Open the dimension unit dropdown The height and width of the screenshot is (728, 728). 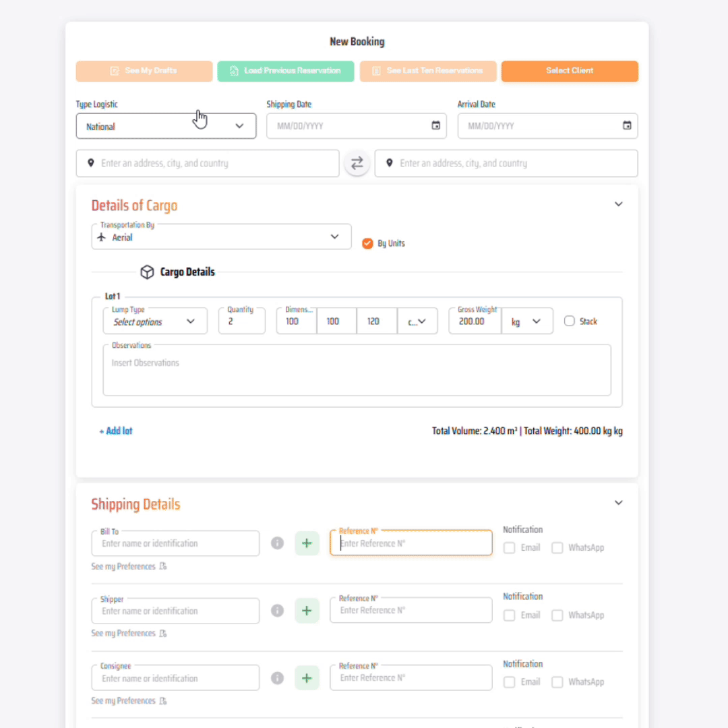[x=417, y=321]
